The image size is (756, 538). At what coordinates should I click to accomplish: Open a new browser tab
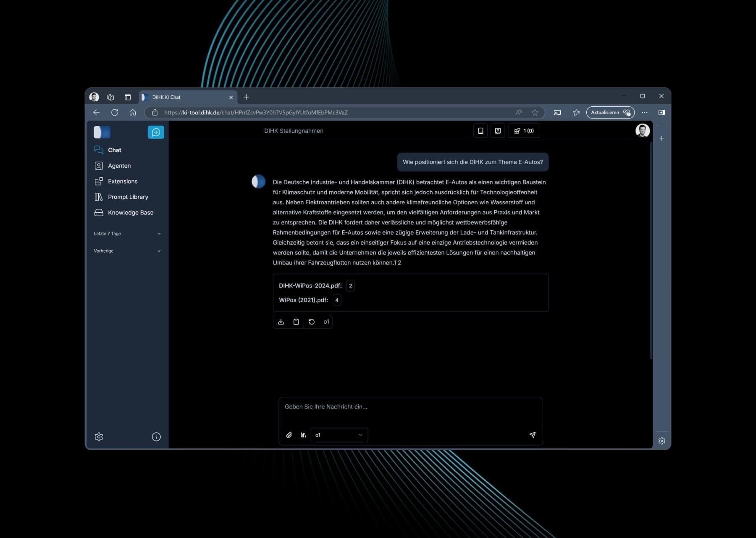(246, 97)
